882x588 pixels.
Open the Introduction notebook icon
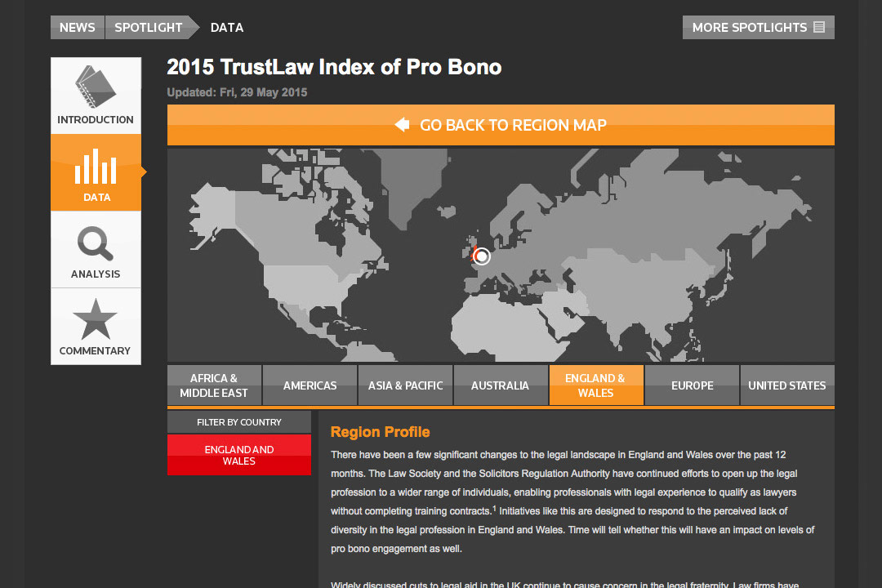(x=95, y=87)
